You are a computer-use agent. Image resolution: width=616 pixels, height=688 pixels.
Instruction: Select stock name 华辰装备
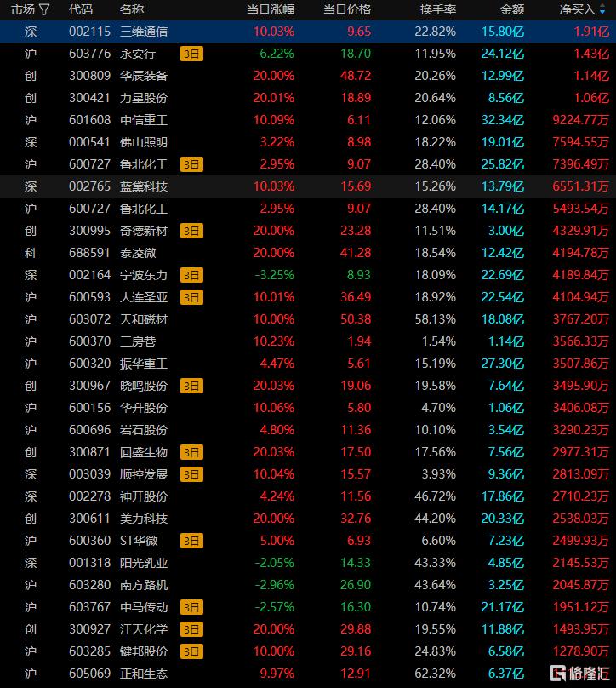click(144, 76)
